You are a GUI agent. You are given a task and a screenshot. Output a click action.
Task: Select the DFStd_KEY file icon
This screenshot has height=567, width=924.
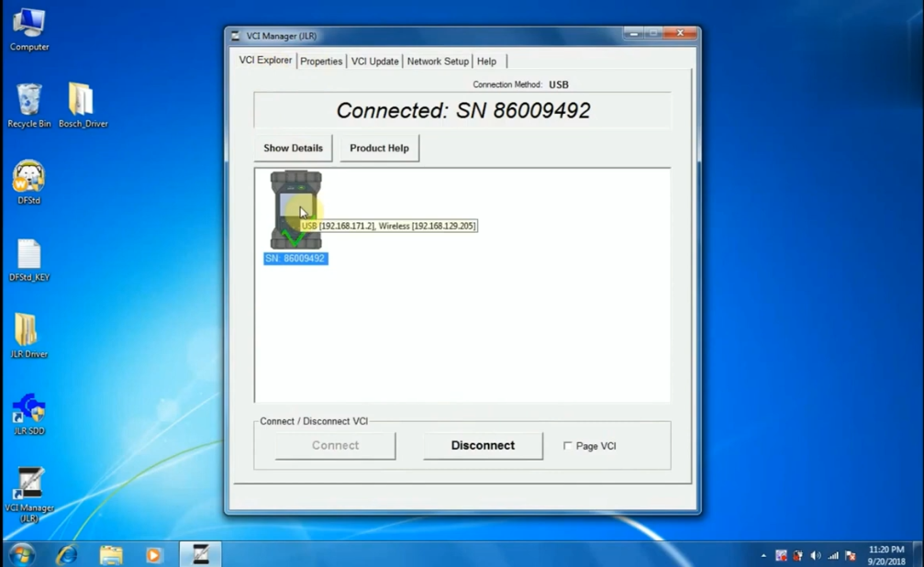click(28, 260)
